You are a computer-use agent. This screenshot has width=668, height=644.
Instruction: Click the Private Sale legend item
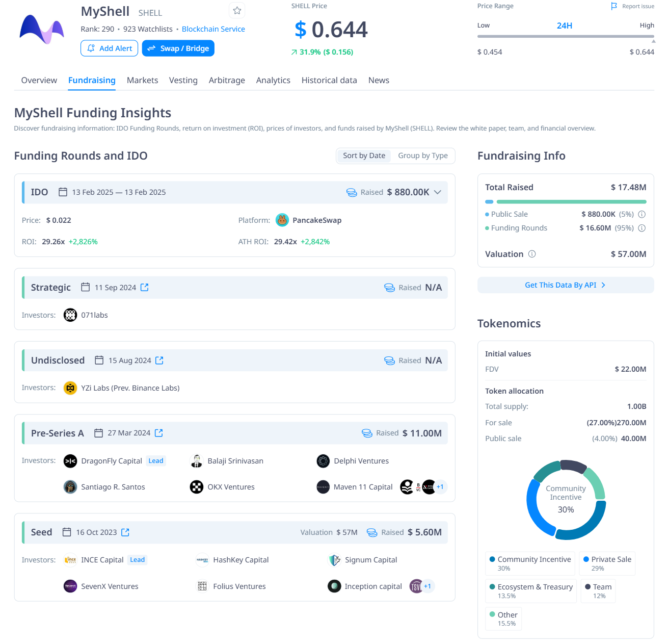pos(607,563)
